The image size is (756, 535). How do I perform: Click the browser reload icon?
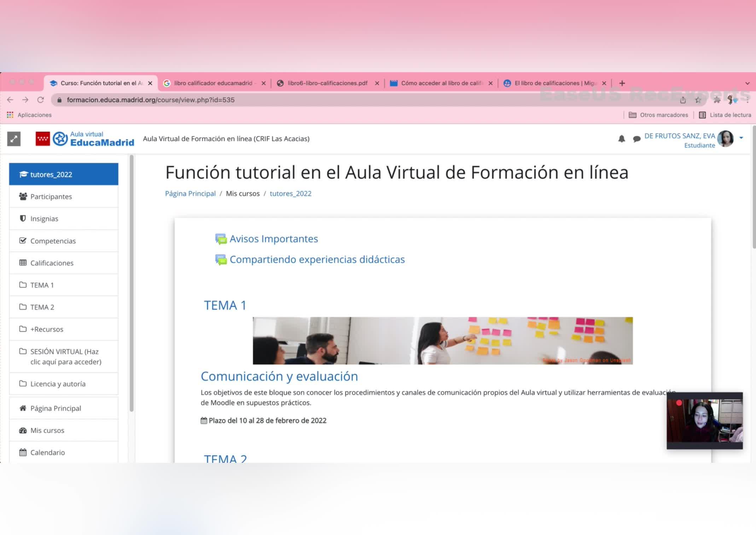[x=41, y=100]
